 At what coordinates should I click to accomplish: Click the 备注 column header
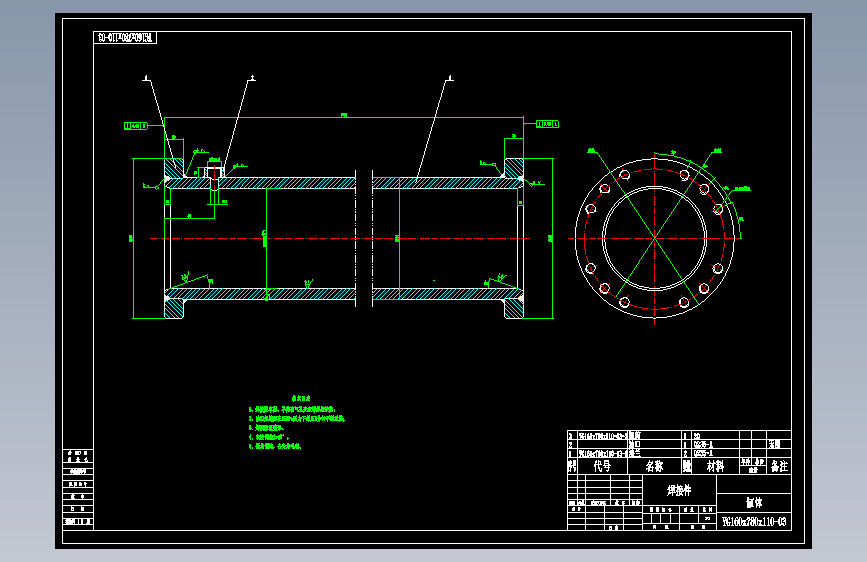[x=780, y=466]
